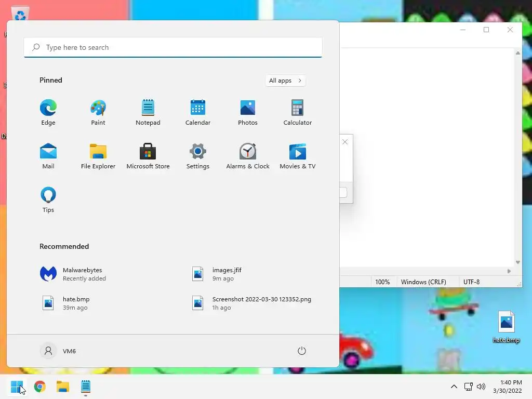Open Chrome from the taskbar
The height and width of the screenshot is (399, 532).
click(39, 387)
